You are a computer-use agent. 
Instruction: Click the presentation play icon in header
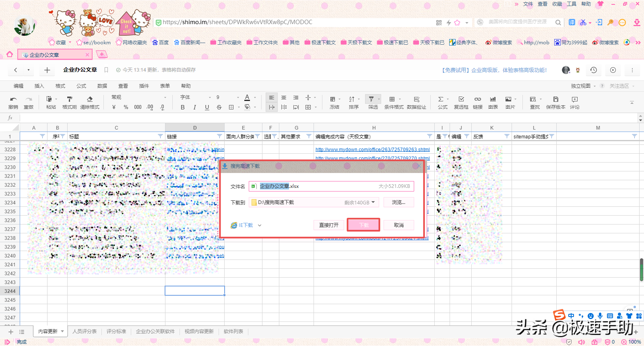click(613, 70)
